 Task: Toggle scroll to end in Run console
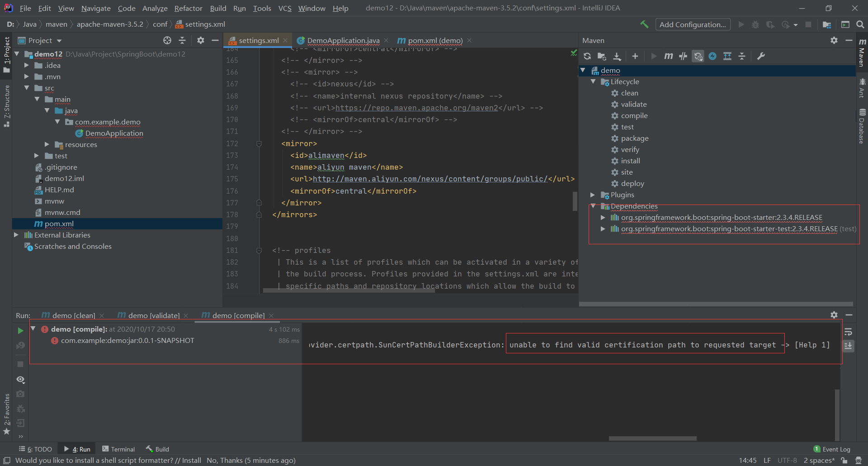[x=848, y=346]
